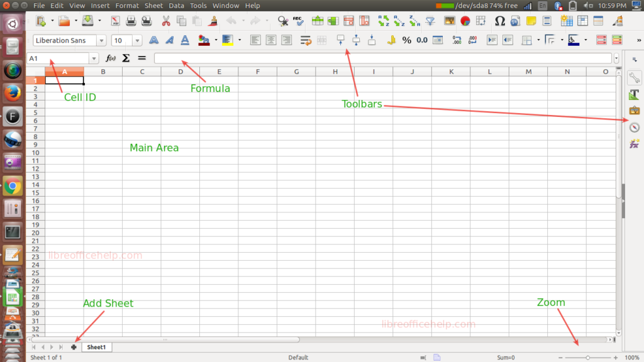Open the Function Wizard fx icon
644x362 pixels.
[111, 58]
